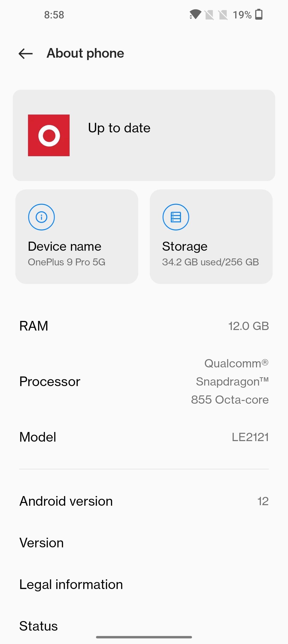
Task: Open Legal information
Action: tap(144, 584)
